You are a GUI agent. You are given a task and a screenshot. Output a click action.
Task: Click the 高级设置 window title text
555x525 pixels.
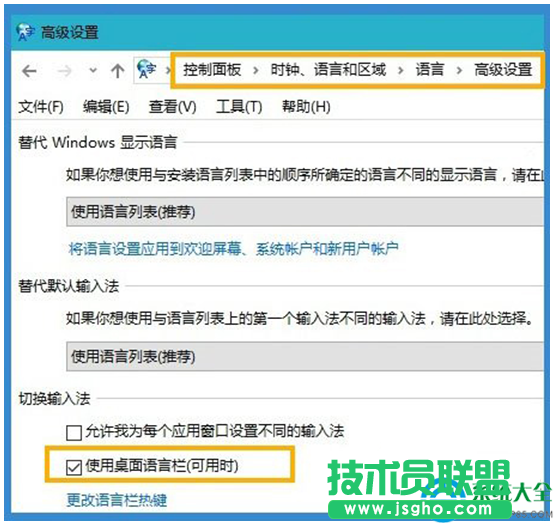[x=70, y=33]
